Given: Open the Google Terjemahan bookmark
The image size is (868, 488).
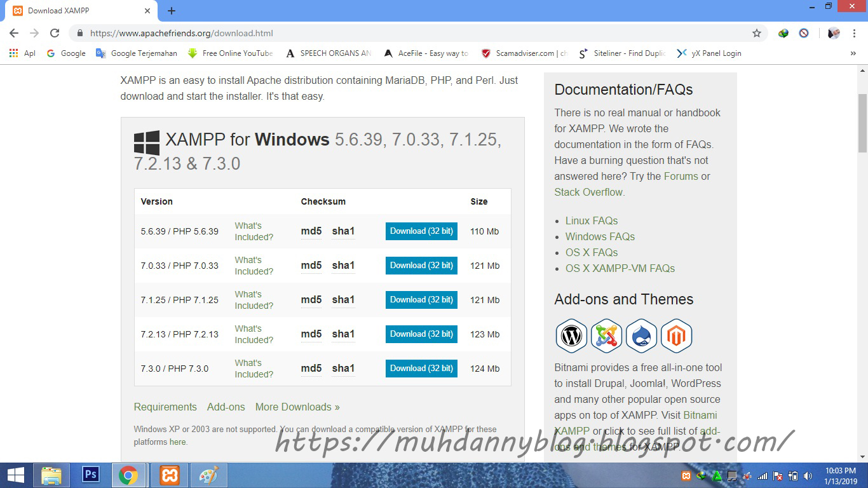Looking at the screenshot, I should [137, 53].
